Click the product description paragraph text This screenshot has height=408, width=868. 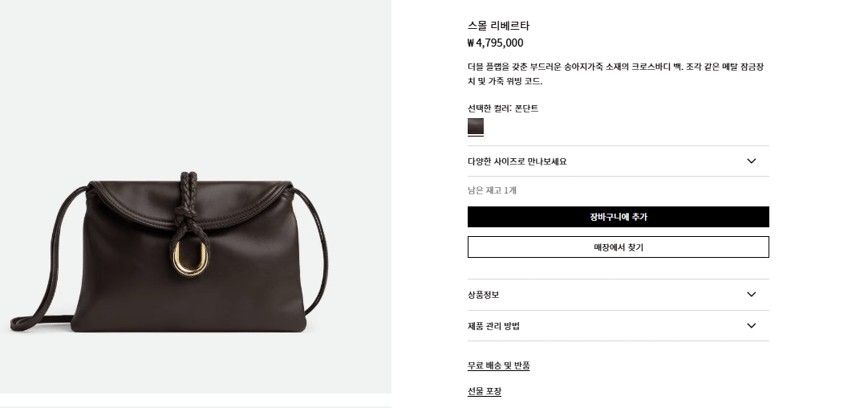click(x=616, y=74)
